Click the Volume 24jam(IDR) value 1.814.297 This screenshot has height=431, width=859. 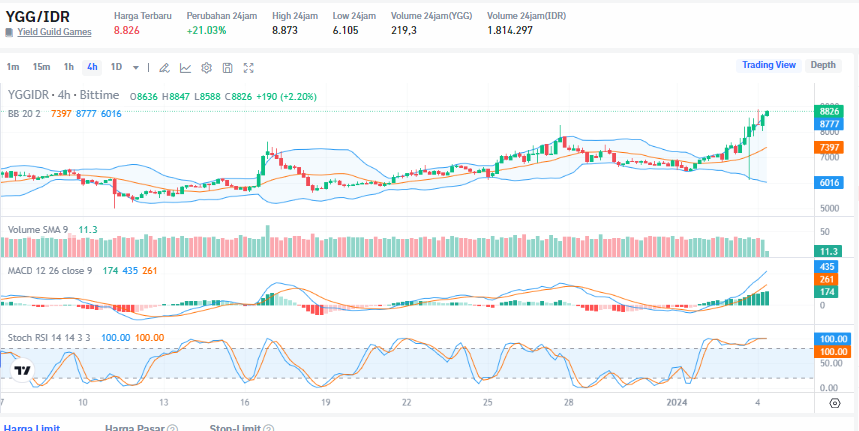[x=510, y=31]
